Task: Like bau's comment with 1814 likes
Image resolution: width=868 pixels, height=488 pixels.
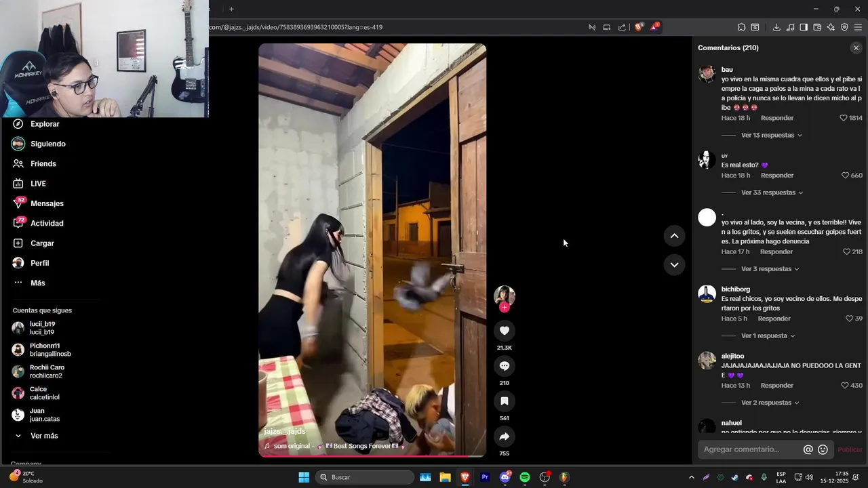Action: 844,118
